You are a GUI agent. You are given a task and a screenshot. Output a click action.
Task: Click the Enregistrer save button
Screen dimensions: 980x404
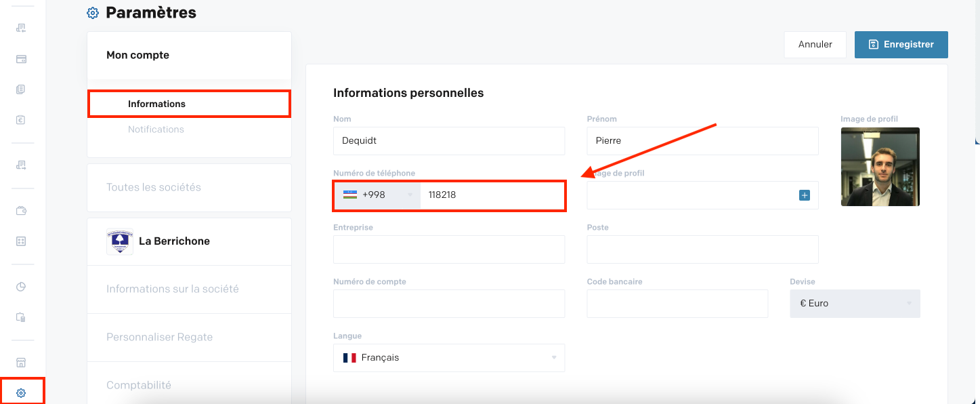point(901,45)
